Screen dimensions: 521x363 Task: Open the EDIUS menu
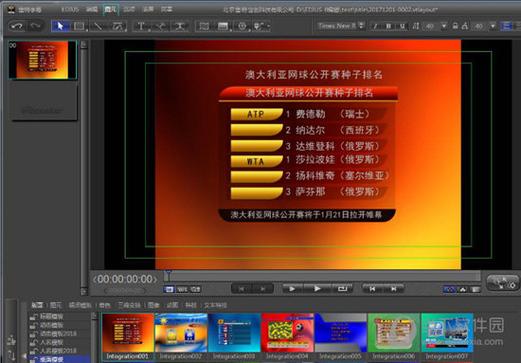pos(70,10)
